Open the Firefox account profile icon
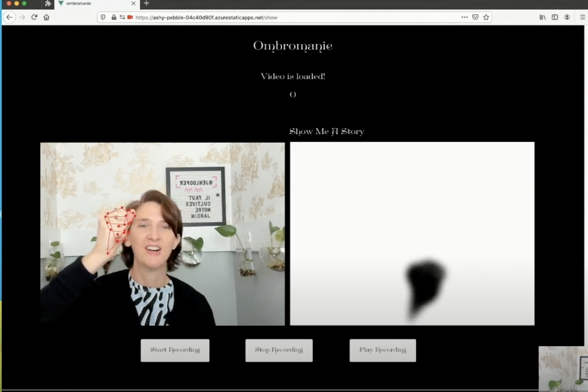 point(567,17)
